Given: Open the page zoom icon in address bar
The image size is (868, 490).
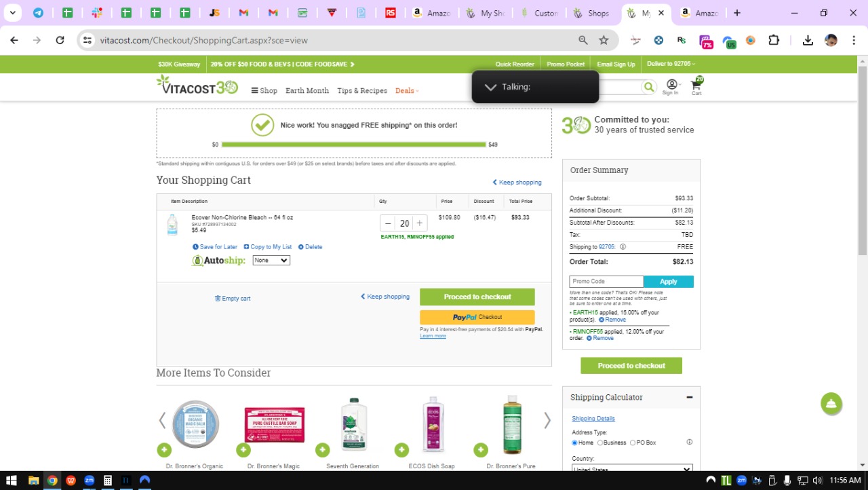Looking at the screenshot, I should coord(583,40).
